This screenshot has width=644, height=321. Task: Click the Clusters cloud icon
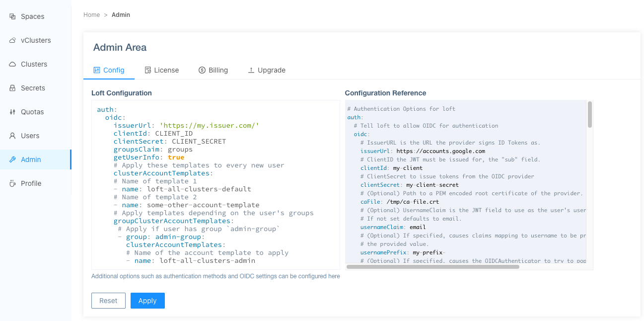pos(12,64)
